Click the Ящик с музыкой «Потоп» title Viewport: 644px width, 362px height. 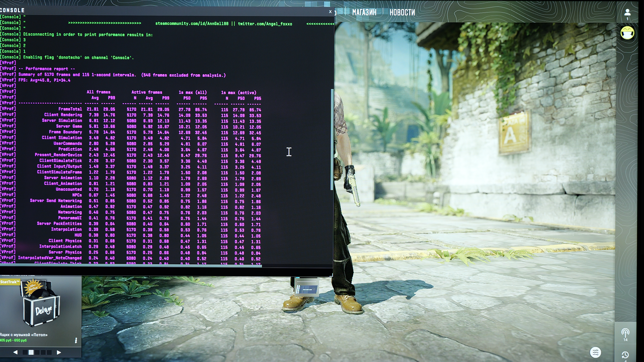pyautogui.click(x=24, y=335)
